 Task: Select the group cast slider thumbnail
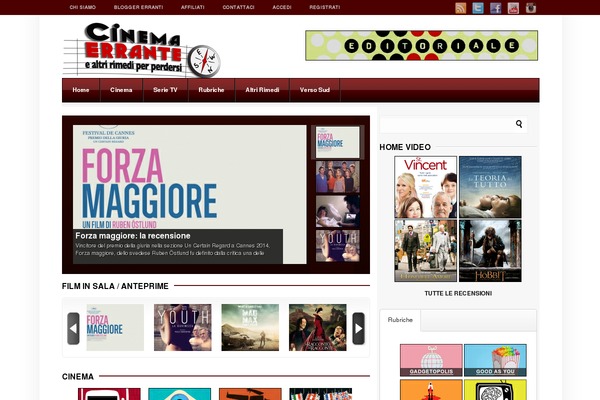(x=338, y=177)
